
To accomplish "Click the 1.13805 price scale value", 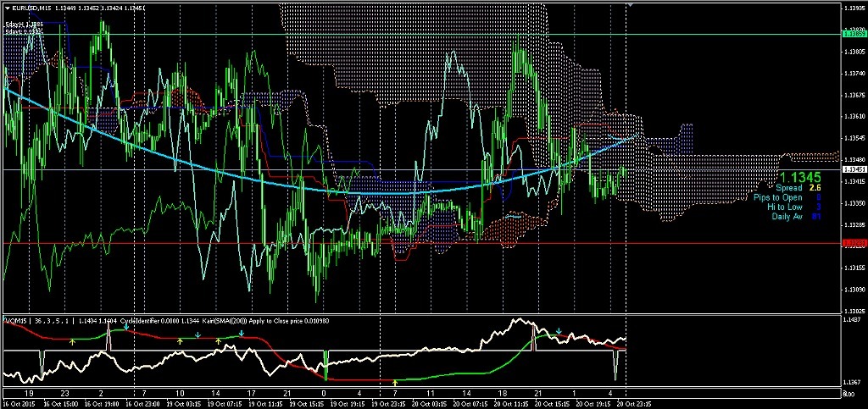I will [x=853, y=52].
